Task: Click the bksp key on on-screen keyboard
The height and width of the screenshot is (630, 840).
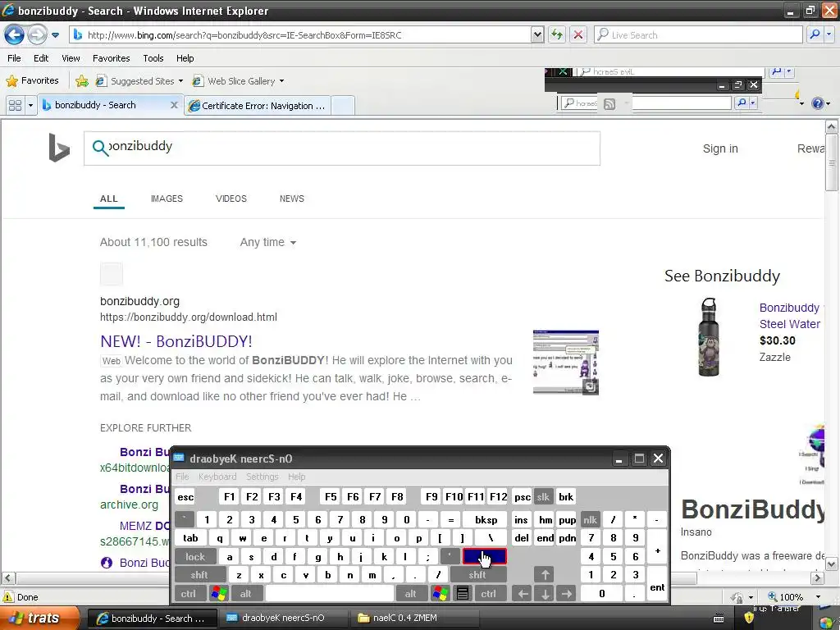Action: coord(486,519)
